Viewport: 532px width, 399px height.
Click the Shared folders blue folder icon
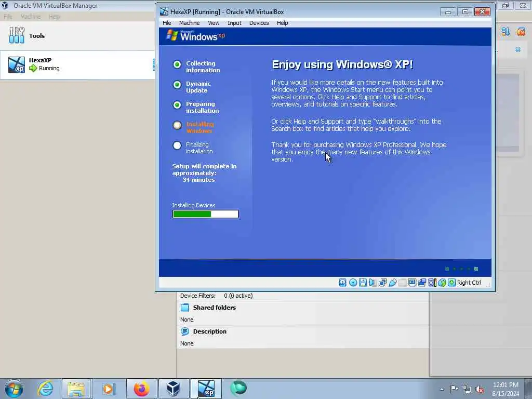point(184,308)
